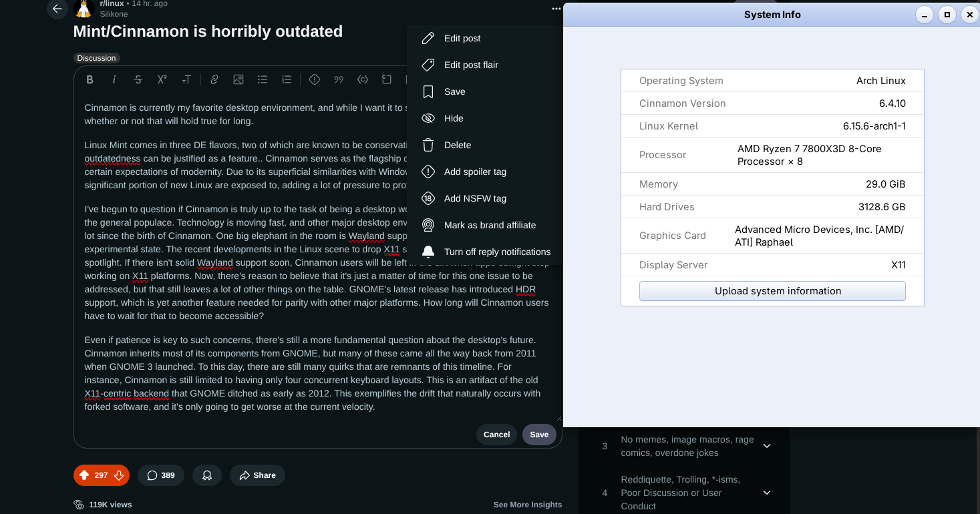Cancel editing the post

click(496, 435)
